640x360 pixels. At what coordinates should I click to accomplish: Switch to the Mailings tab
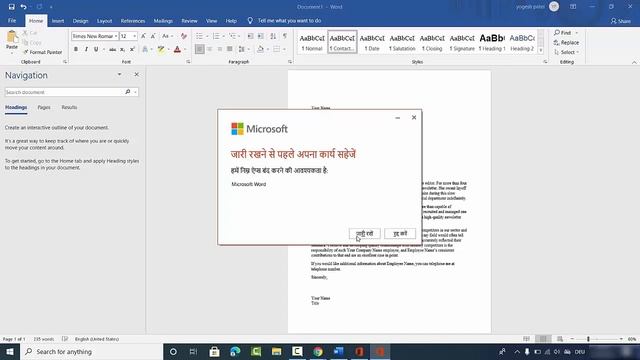(163, 21)
